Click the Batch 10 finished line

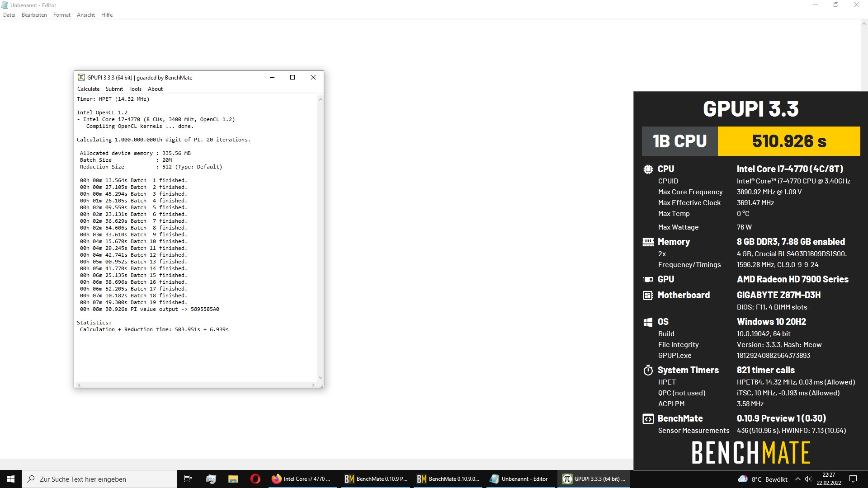pyautogui.click(x=133, y=241)
